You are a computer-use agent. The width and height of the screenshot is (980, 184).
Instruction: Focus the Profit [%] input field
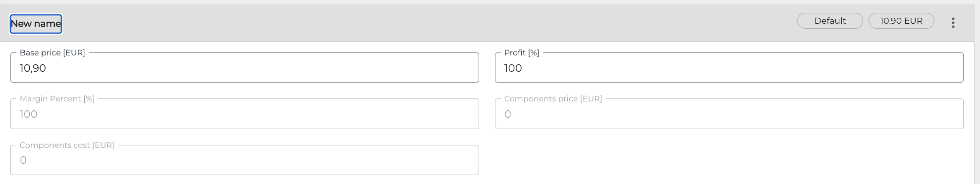729,68
